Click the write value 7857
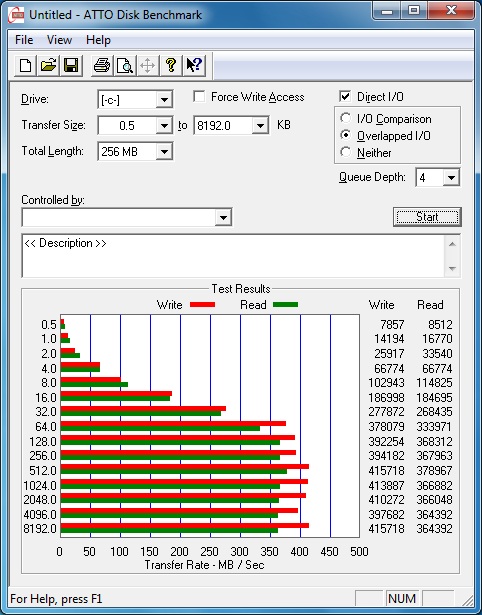This screenshot has width=482, height=615. 392,324
